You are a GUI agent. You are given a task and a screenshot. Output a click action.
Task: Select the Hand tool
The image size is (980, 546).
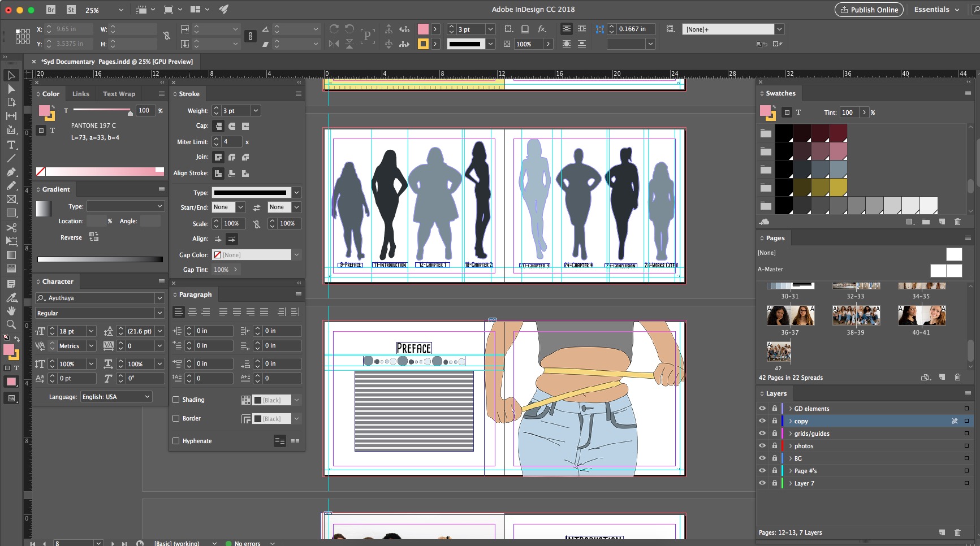tap(11, 311)
